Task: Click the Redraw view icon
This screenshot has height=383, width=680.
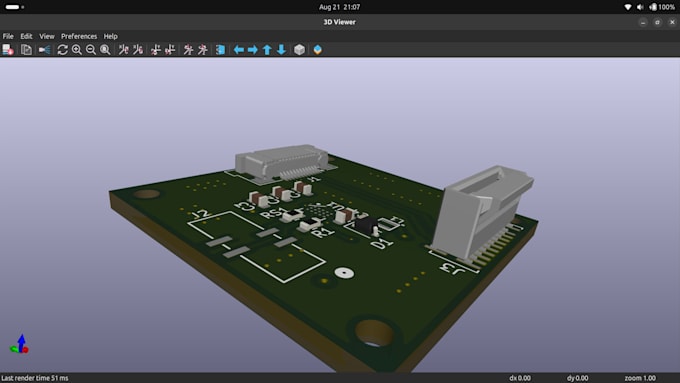Action: (x=62, y=50)
